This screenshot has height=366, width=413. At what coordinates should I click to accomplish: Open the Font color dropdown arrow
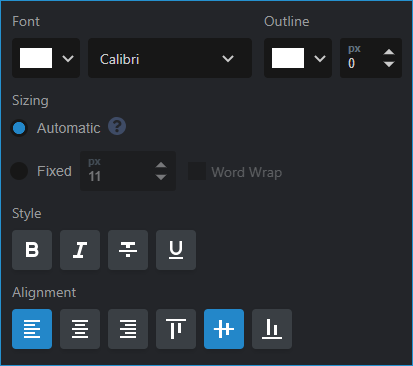(68, 59)
